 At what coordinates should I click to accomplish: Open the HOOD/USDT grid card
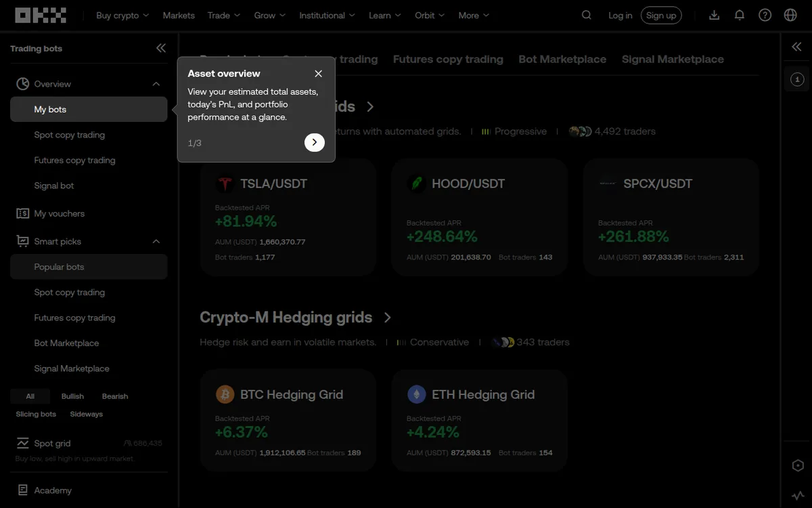point(480,217)
